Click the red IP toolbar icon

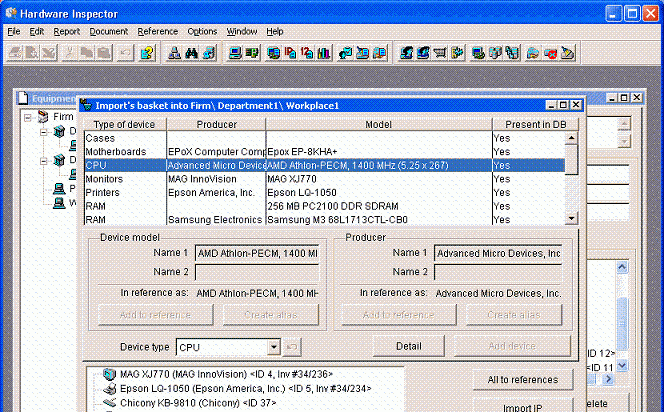[x=290, y=53]
